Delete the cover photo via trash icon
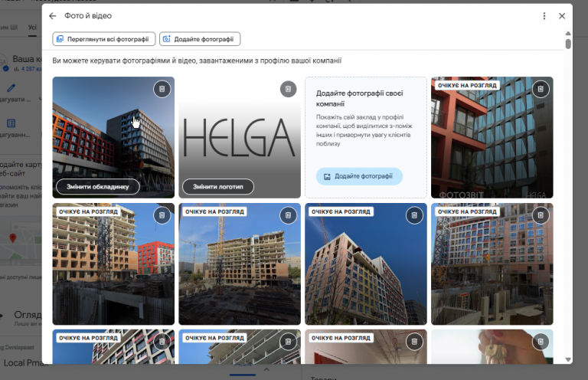This screenshot has width=588, height=380. click(x=162, y=90)
